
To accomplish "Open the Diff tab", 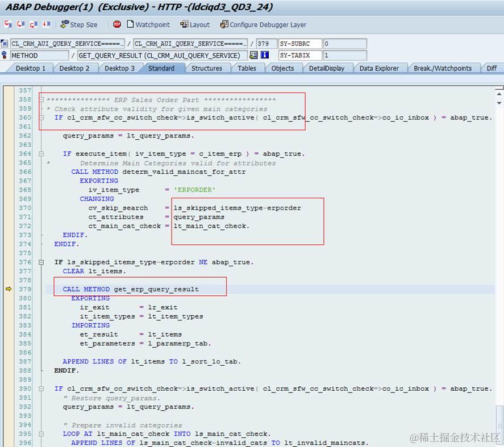I will pos(492,68).
